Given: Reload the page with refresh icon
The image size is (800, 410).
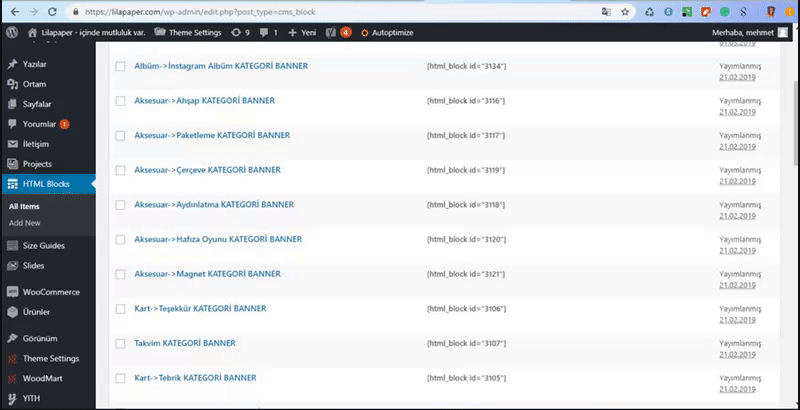Looking at the screenshot, I should coord(52,12).
